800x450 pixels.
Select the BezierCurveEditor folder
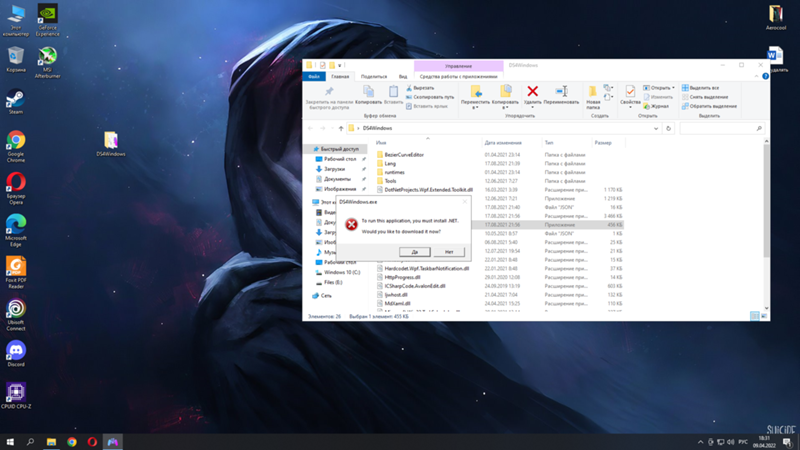point(404,155)
